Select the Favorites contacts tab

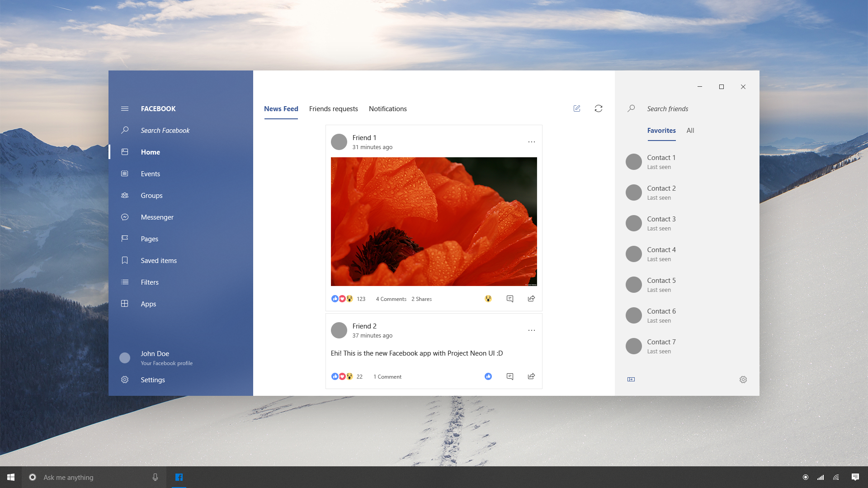[x=661, y=131]
